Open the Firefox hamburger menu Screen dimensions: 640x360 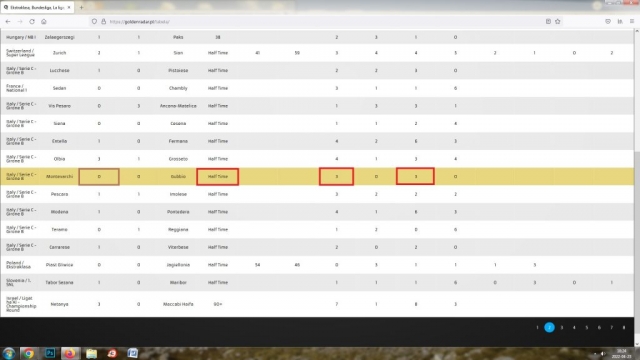tap(632, 22)
